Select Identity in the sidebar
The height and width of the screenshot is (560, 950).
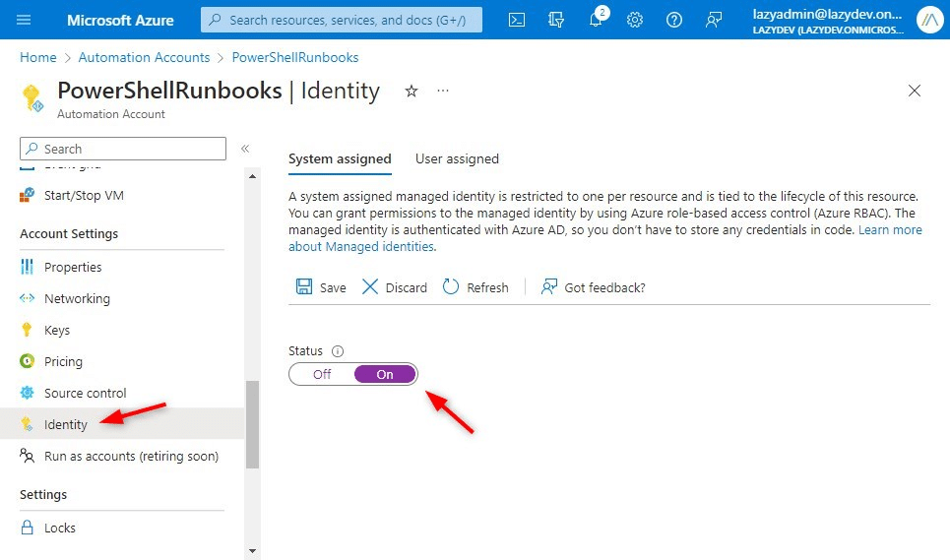(122, 424)
